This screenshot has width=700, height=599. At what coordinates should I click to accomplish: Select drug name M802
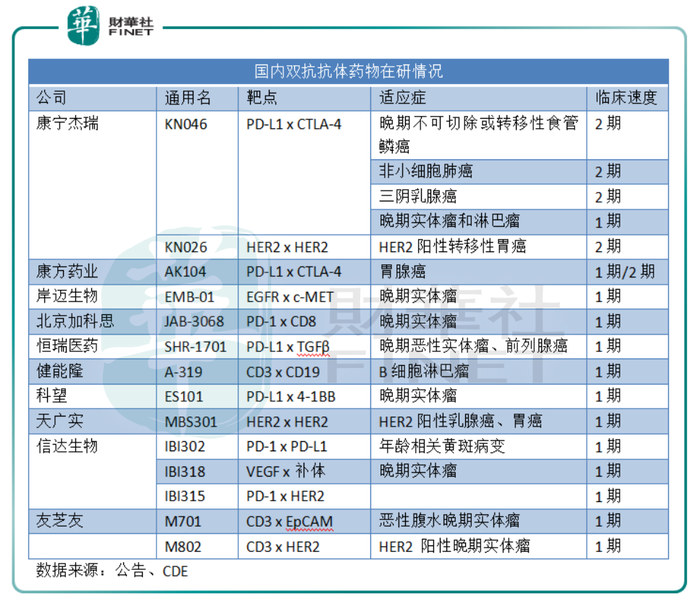tap(183, 547)
